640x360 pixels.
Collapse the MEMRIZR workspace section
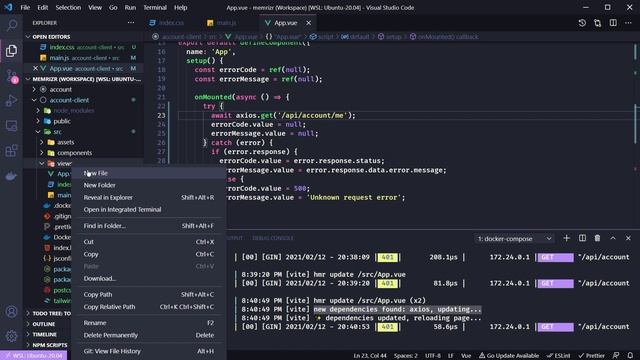tap(28, 79)
